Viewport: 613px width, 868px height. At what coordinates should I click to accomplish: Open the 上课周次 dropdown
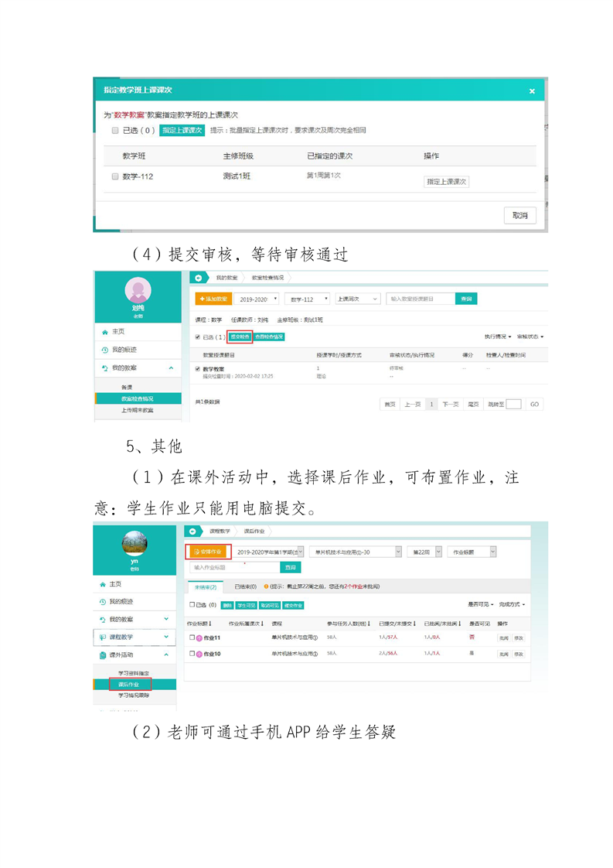(357, 299)
